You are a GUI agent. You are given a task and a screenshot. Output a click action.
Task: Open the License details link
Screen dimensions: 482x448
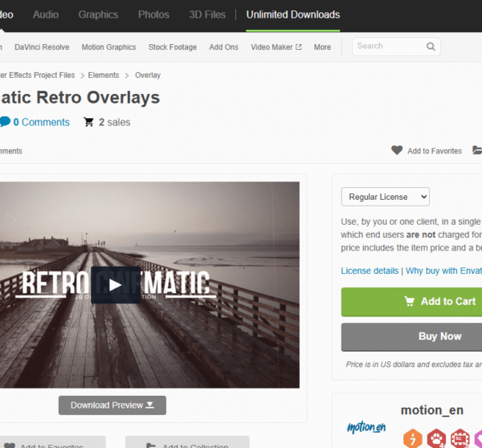[x=370, y=271]
